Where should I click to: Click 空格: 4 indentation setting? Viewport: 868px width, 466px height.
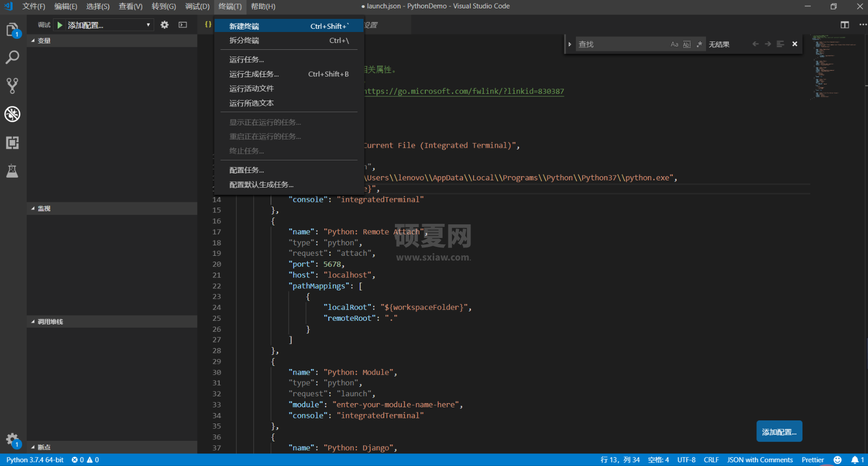point(658,460)
